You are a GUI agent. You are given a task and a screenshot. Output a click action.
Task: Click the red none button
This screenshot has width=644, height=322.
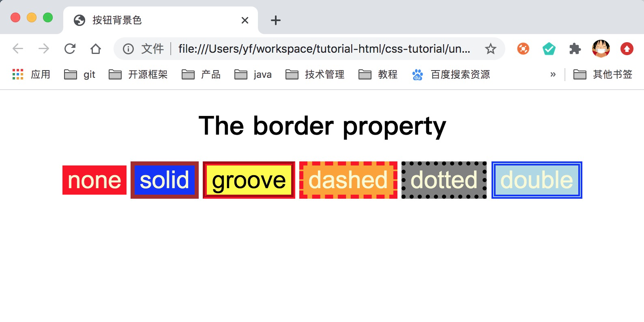click(x=94, y=180)
